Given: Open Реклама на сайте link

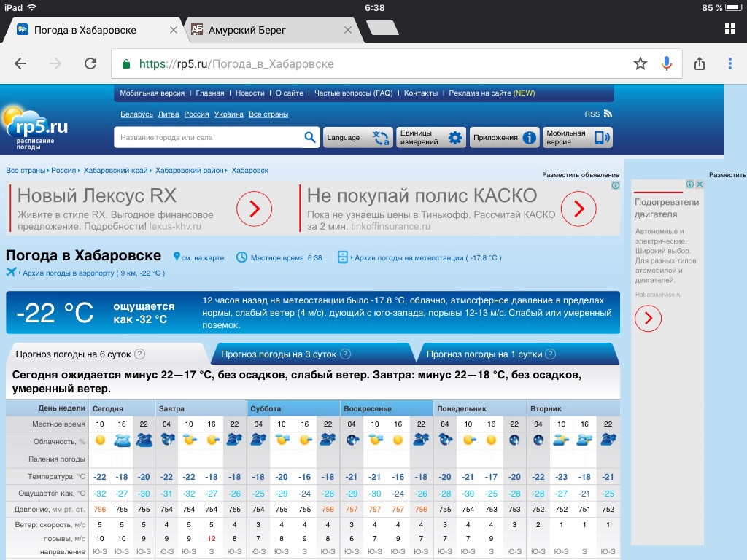Looking at the screenshot, I should tap(492, 93).
